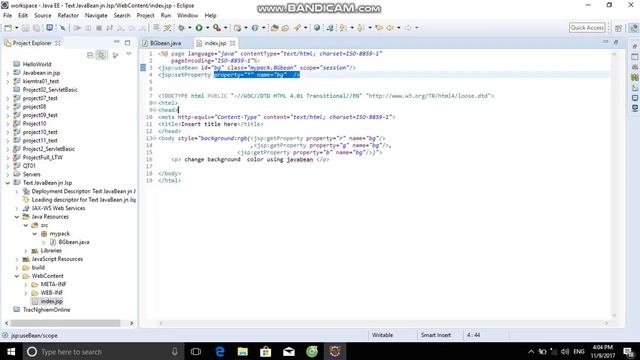Select HelloWorld project in the tree
Image resolution: width=640 pixels, height=360 pixels.
(x=37, y=64)
